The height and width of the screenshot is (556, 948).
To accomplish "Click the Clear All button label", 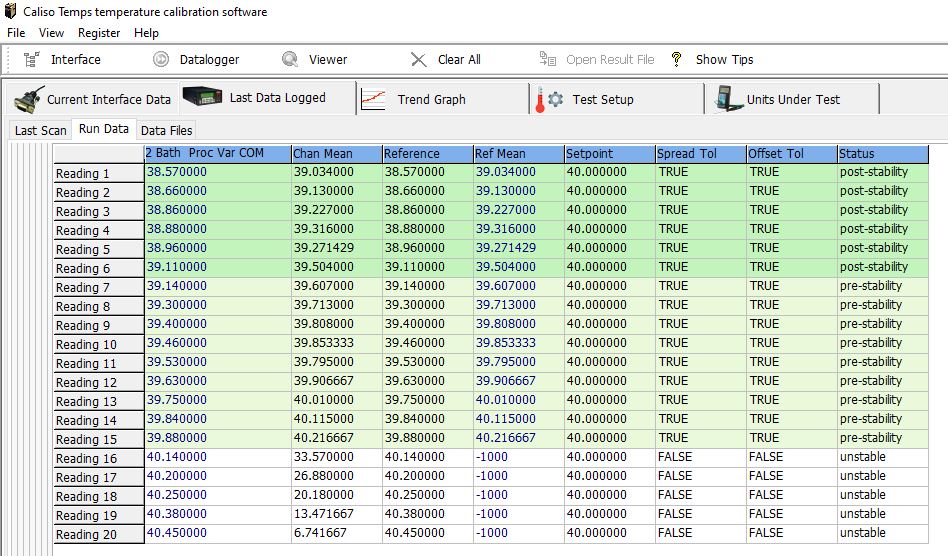I will click(x=459, y=59).
